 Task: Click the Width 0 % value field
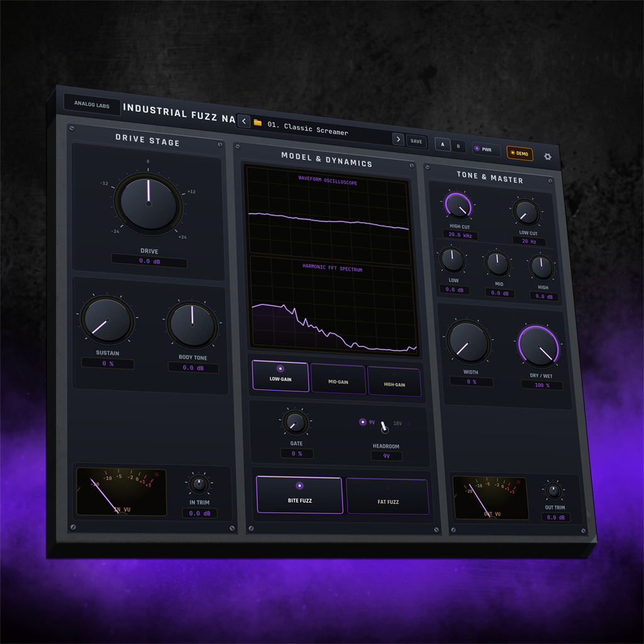click(x=472, y=382)
